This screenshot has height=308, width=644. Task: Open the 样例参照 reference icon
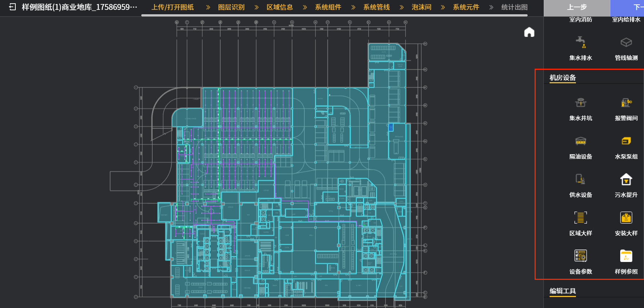pos(626,256)
